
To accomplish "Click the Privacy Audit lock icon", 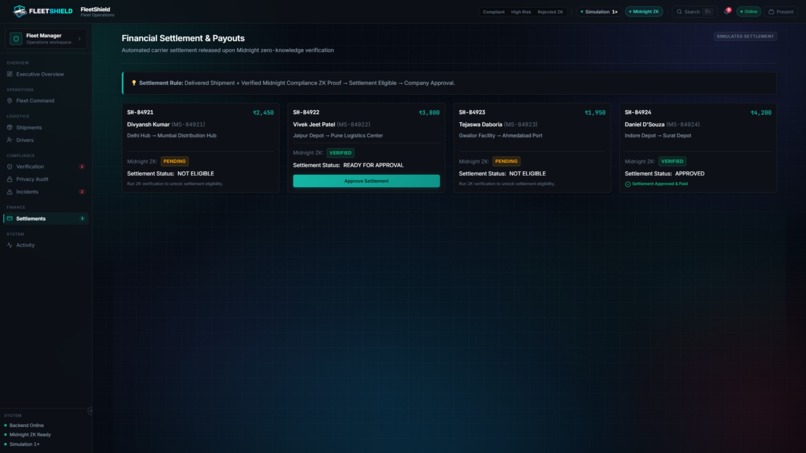I will tap(9, 179).
